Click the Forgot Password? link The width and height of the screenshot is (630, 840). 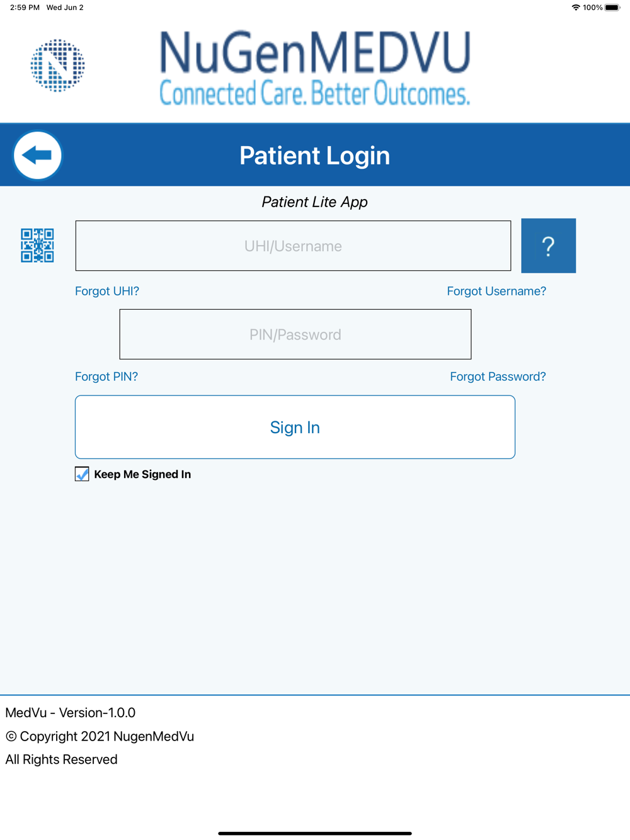click(x=498, y=377)
